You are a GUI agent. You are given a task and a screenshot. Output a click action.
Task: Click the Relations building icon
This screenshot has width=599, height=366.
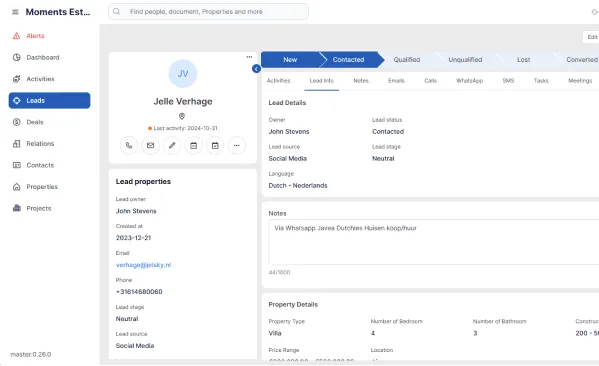[x=16, y=144]
